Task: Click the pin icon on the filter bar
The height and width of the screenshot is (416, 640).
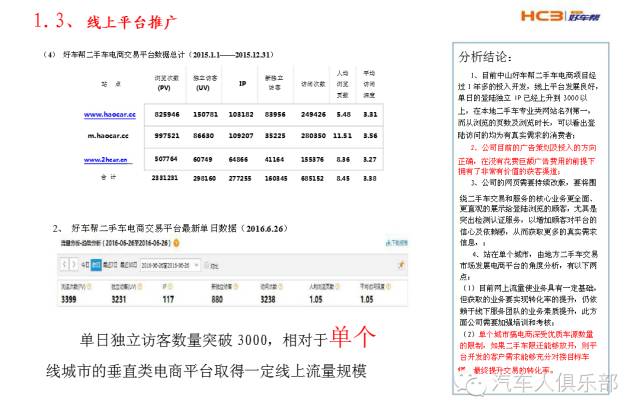Action: [x=401, y=265]
